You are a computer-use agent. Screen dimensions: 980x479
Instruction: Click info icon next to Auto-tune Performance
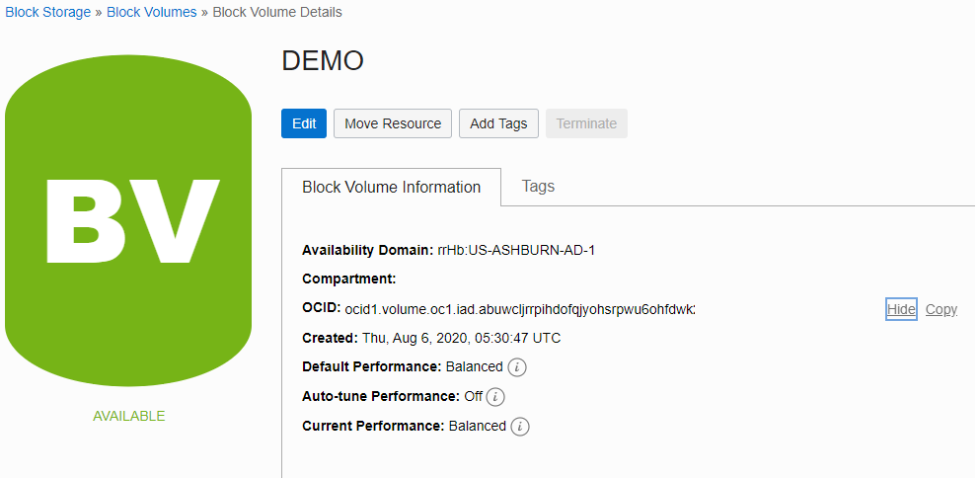tap(495, 397)
